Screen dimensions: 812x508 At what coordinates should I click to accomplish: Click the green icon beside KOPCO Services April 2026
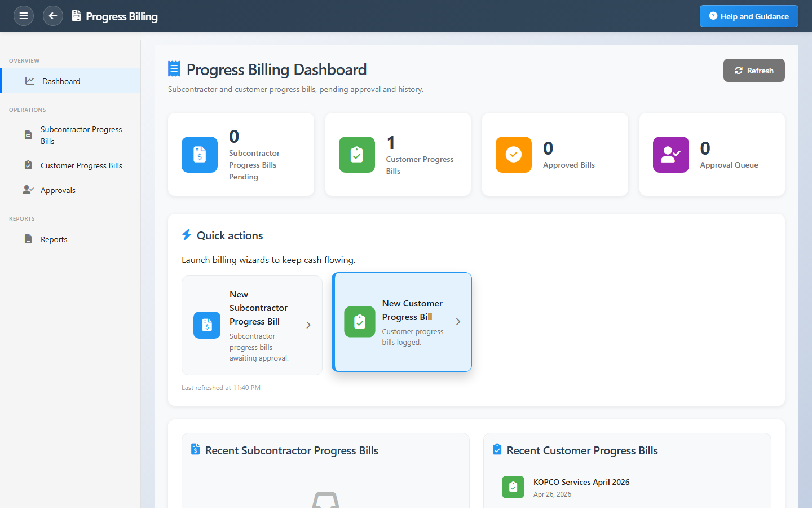(x=513, y=487)
